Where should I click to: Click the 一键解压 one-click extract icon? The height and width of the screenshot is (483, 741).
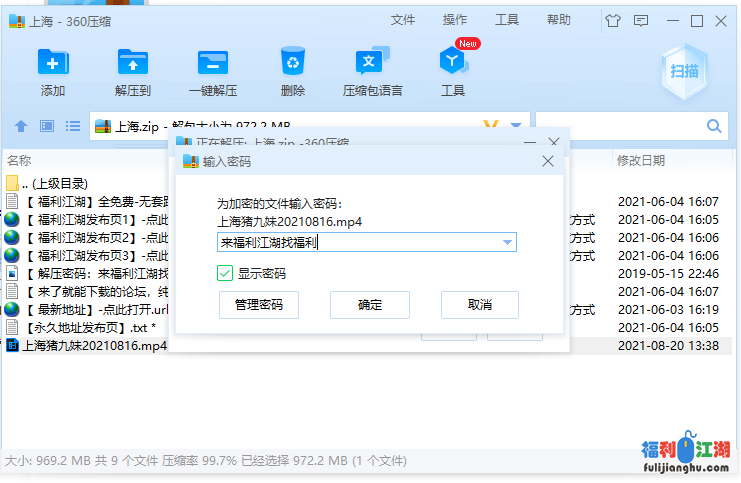coord(213,63)
